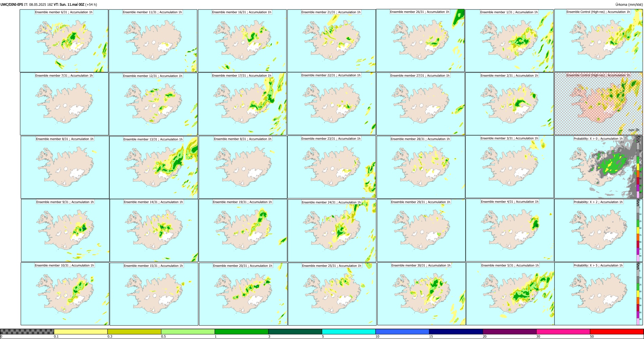Select the Ensemble member 7/31 map panel
The width and height of the screenshot is (644, 339).
point(64,104)
